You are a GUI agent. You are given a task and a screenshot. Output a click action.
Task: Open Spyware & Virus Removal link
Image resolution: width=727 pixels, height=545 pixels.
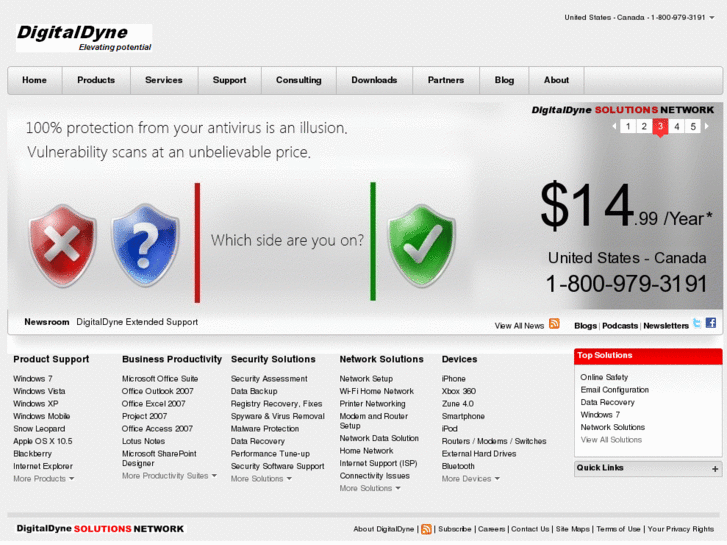[x=278, y=417]
